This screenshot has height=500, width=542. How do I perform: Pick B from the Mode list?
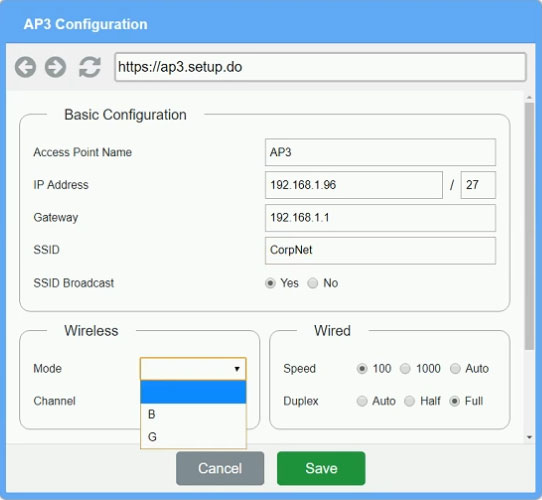point(193,414)
